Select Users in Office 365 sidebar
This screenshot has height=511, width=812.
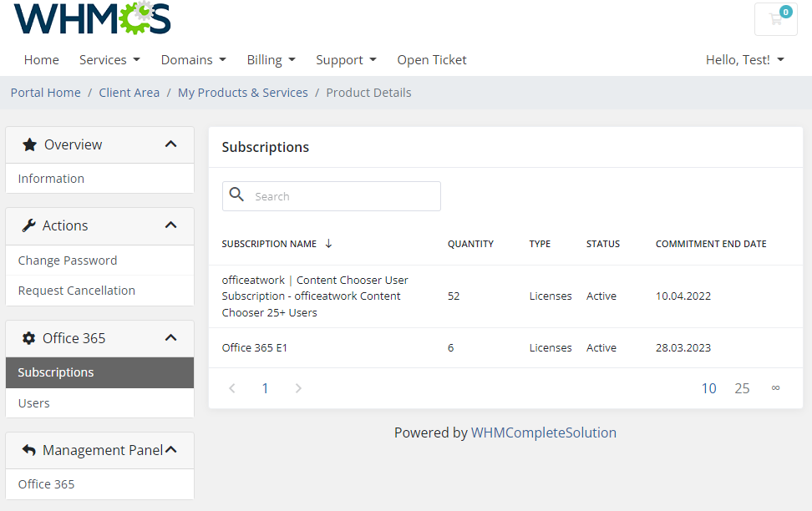100,402
